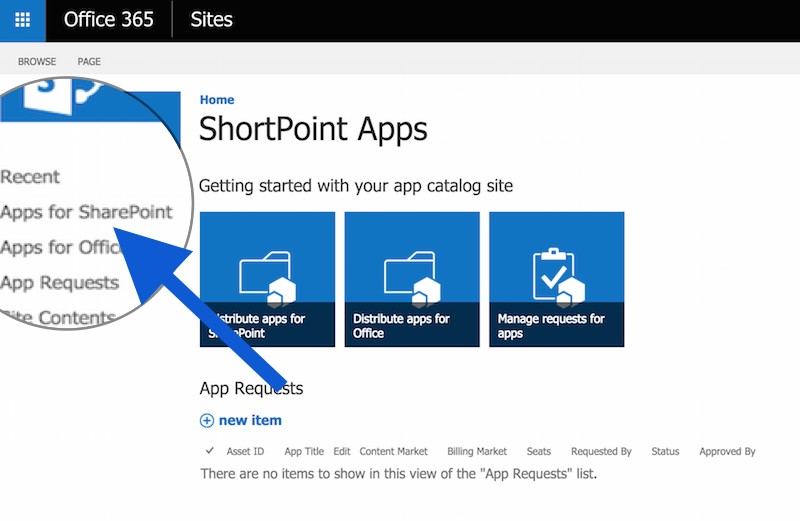Open the Office 365 app launcher grid
Viewport: 800px width, 521px height.
pos(22,20)
